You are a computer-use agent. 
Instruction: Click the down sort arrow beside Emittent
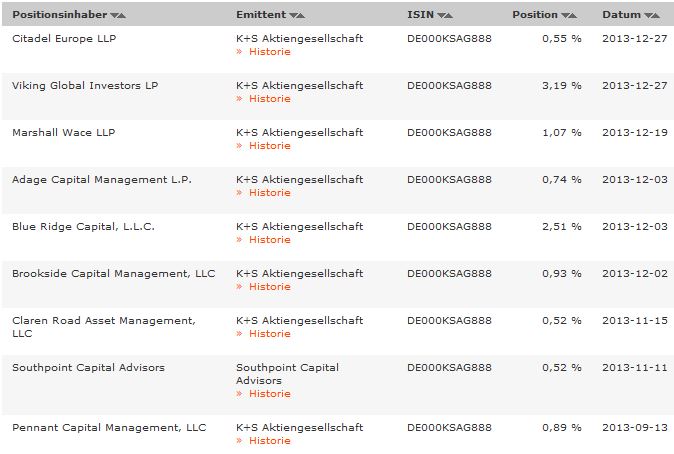coord(293,16)
